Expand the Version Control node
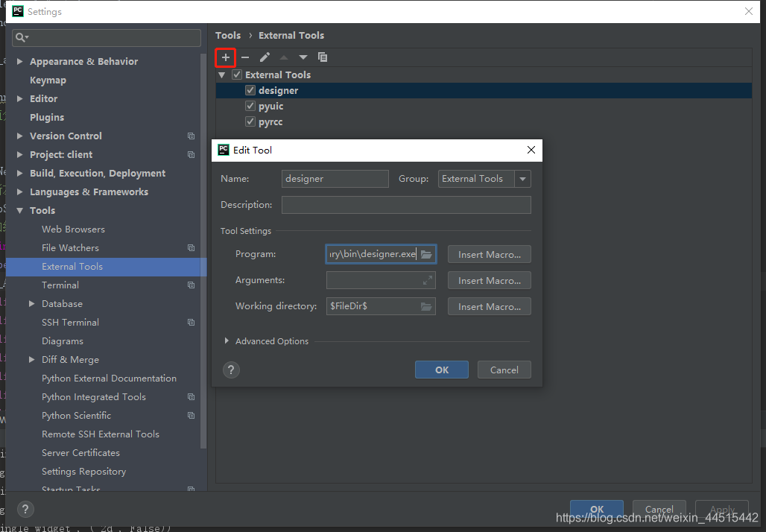 pos(19,136)
